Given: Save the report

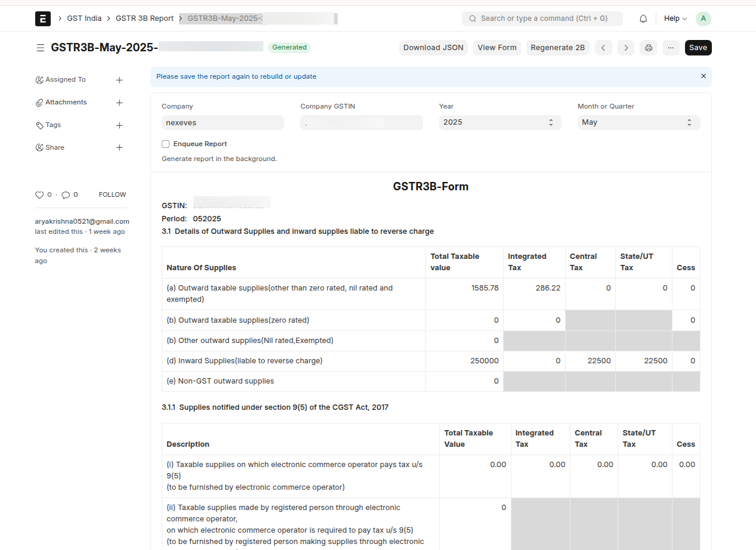Looking at the screenshot, I should (x=698, y=48).
